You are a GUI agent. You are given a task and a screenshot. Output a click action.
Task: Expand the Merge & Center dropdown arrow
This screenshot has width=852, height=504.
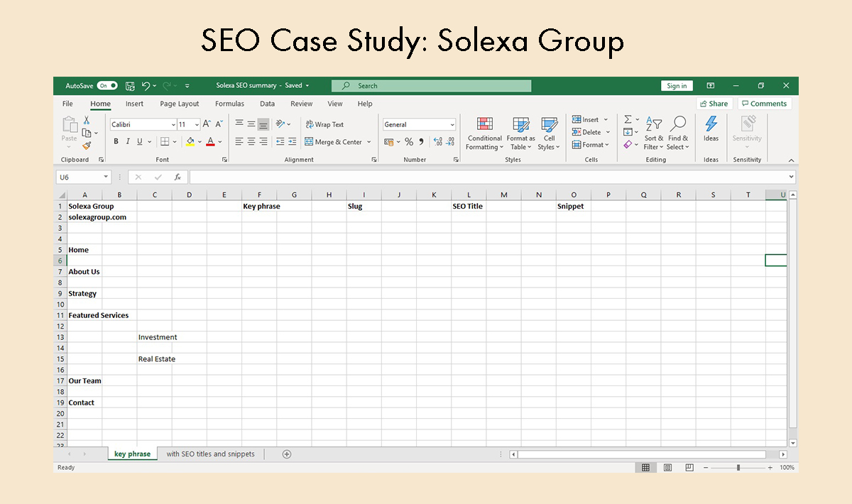pos(369,142)
